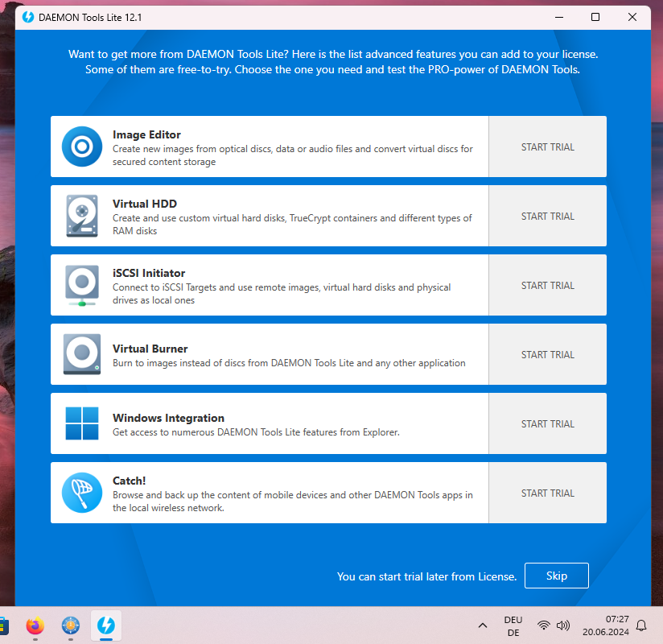The image size is (663, 644).
Task: Show hidden tray icons chevron
Action: tap(483, 625)
